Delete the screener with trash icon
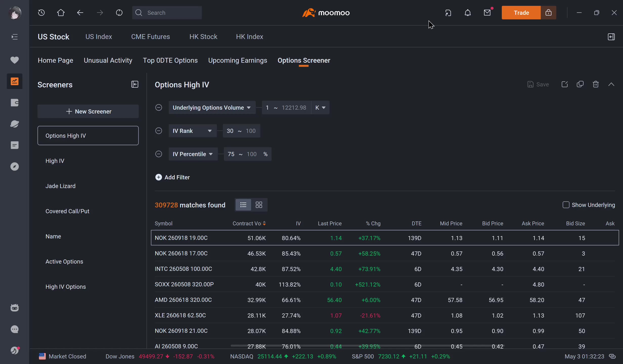623x364 pixels. pos(596,84)
